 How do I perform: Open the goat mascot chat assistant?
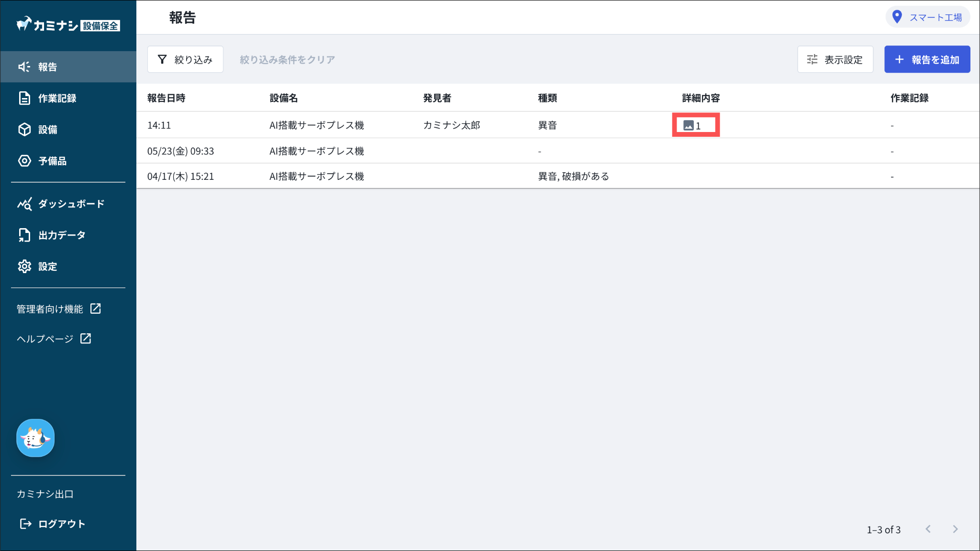coord(35,438)
